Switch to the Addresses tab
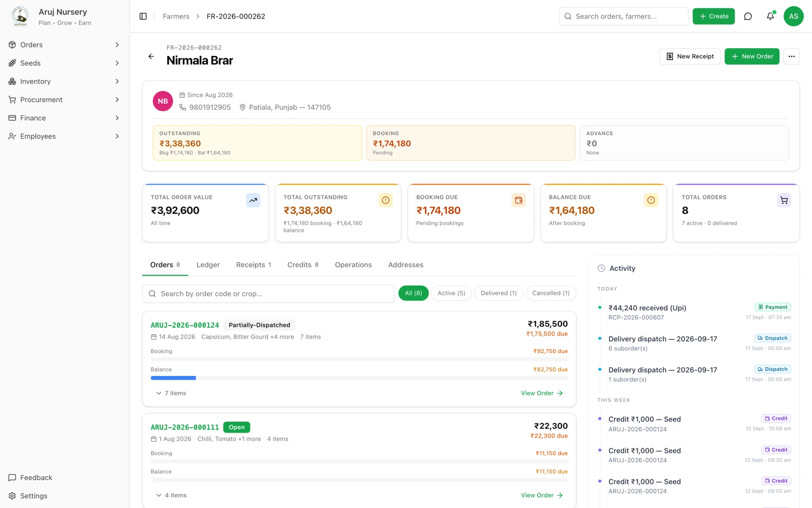The image size is (812, 508). (x=406, y=265)
